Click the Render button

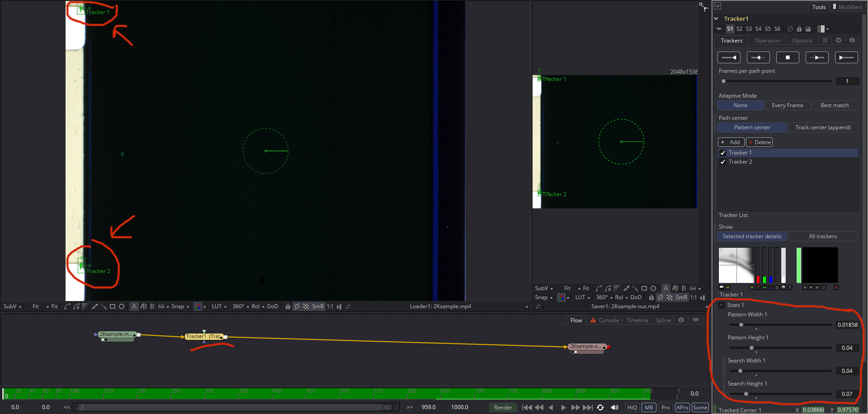(x=503, y=407)
